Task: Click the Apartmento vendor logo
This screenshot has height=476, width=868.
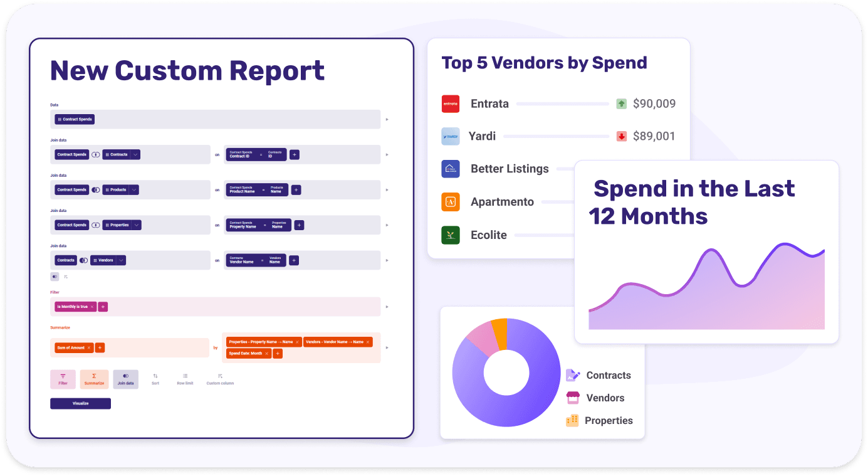Action: (x=451, y=202)
